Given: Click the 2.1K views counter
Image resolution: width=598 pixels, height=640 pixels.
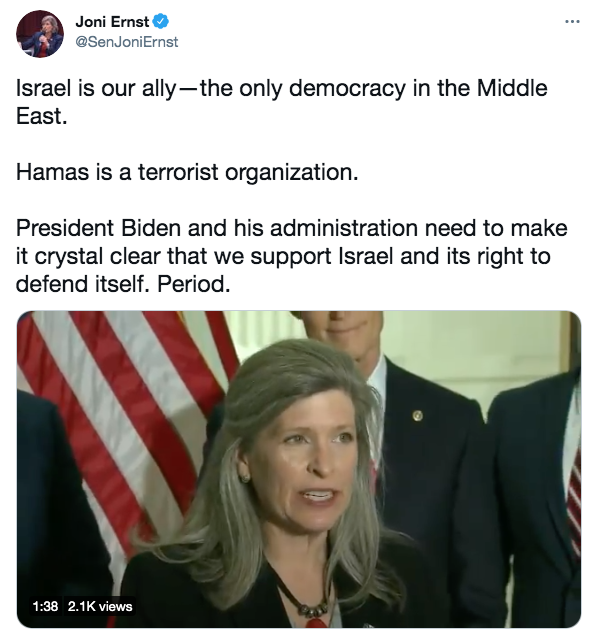Looking at the screenshot, I should tap(100, 606).
